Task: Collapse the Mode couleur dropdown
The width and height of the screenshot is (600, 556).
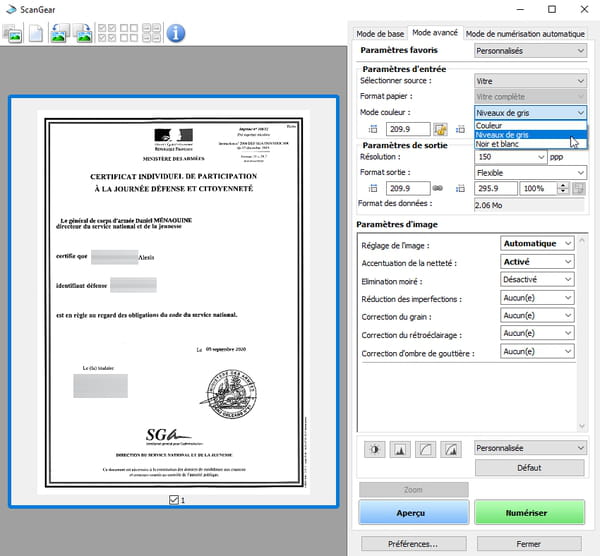Action: (530, 113)
